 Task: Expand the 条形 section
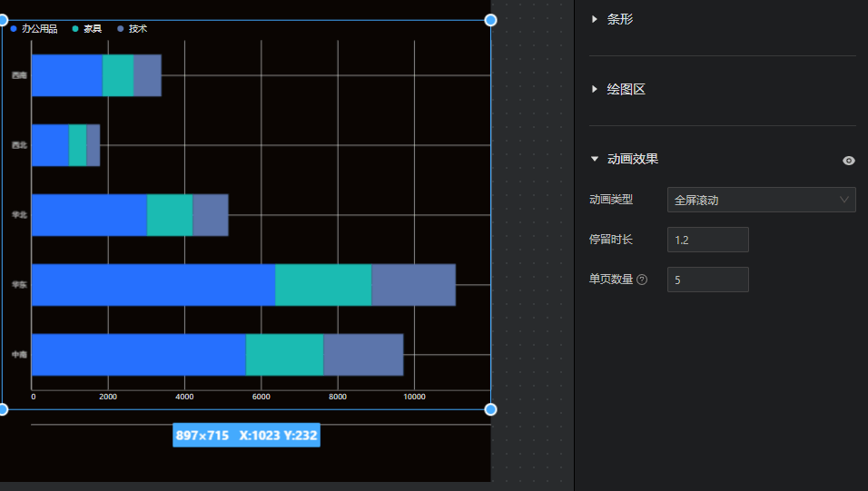point(619,19)
